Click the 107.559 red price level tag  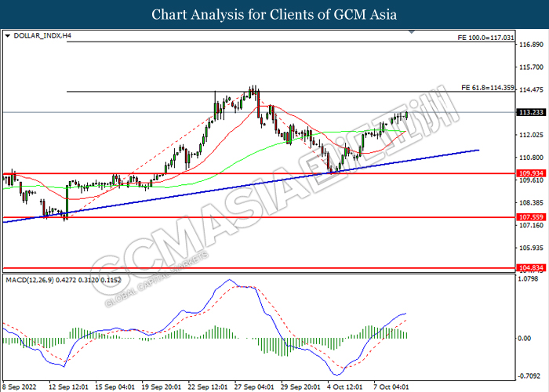[x=531, y=217]
